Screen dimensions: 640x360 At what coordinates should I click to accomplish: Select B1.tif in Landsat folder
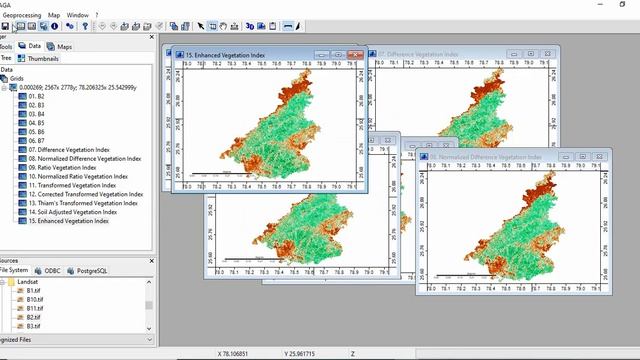click(29, 291)
